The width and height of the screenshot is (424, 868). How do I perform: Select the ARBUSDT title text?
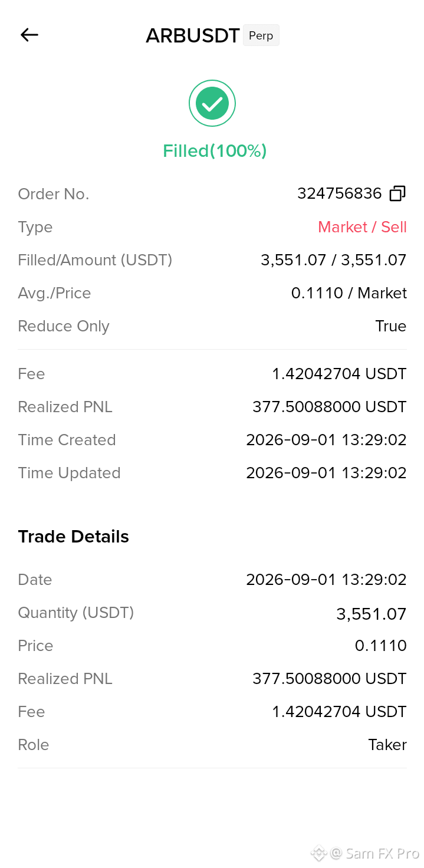tap(193, 35)
